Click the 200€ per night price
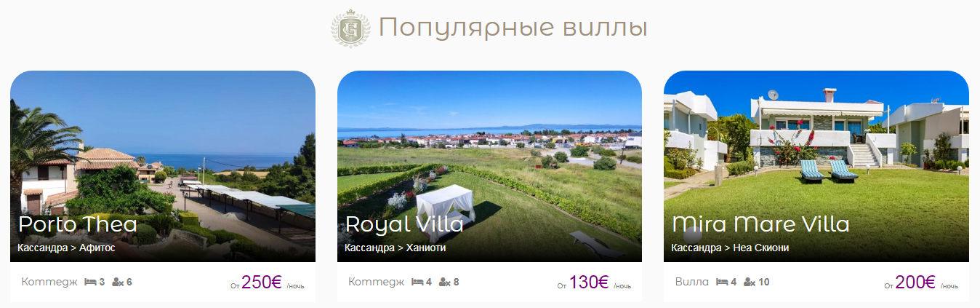The image size is (980, 308). coord(915,283)
